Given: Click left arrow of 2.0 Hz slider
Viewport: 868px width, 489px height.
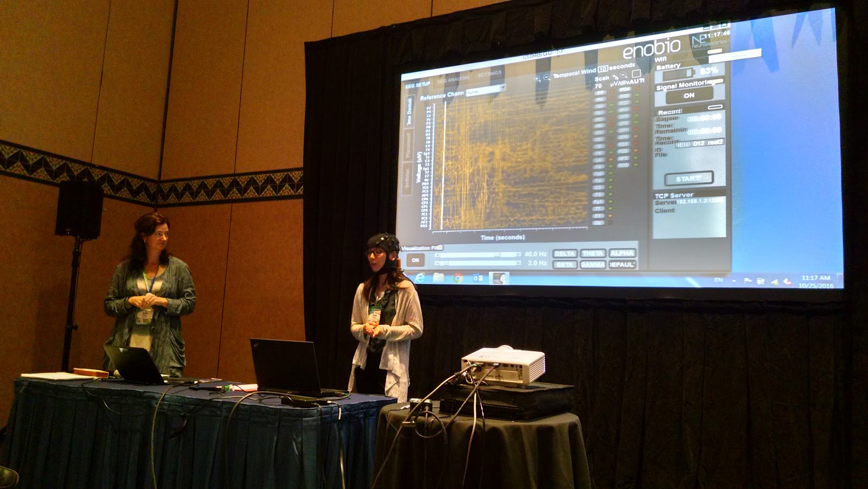Looking at the screenshot, I should [437, 263].
